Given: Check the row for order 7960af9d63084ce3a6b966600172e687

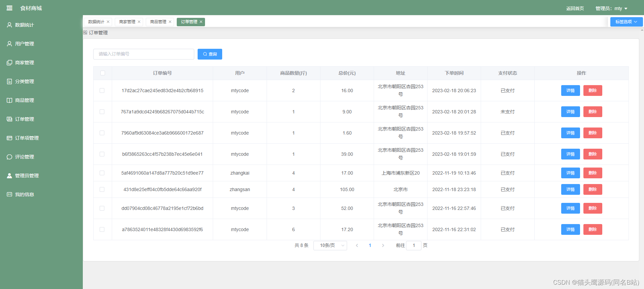Looking at the screenshot, I should [x=102, y=133].
